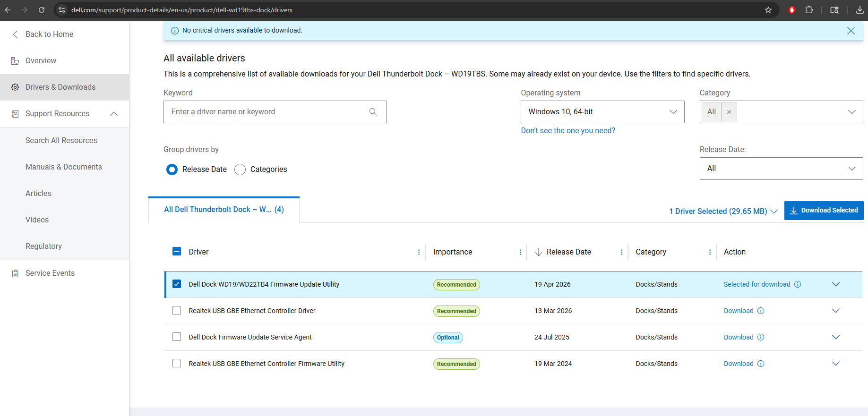Show info icon for Realtek Ethernet Controller Driver

(761, 311)
